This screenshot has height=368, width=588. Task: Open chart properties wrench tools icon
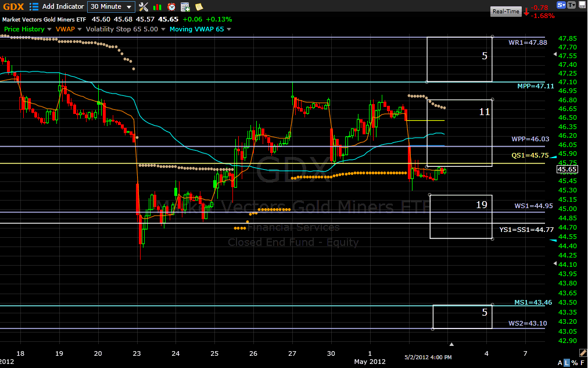[144, 6]
